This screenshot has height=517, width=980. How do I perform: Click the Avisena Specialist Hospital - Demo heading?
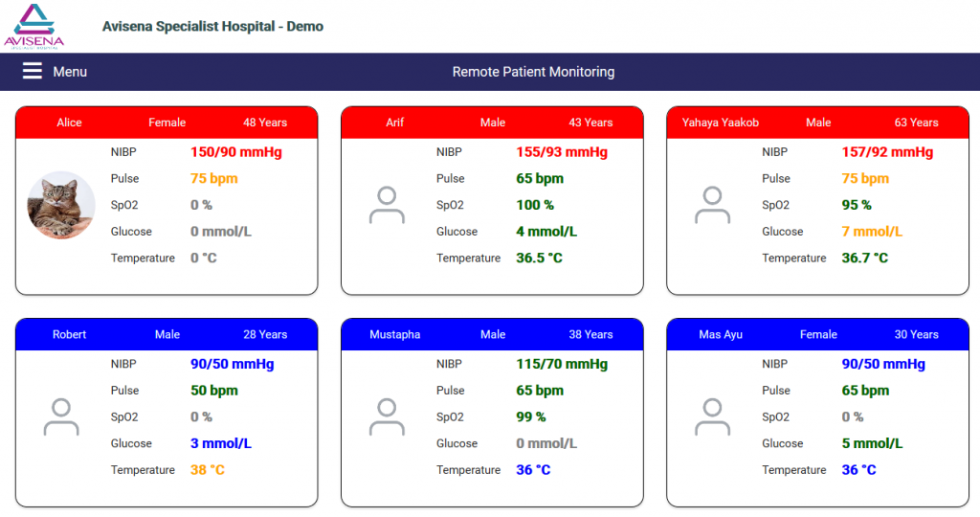[x=212, y=27]
